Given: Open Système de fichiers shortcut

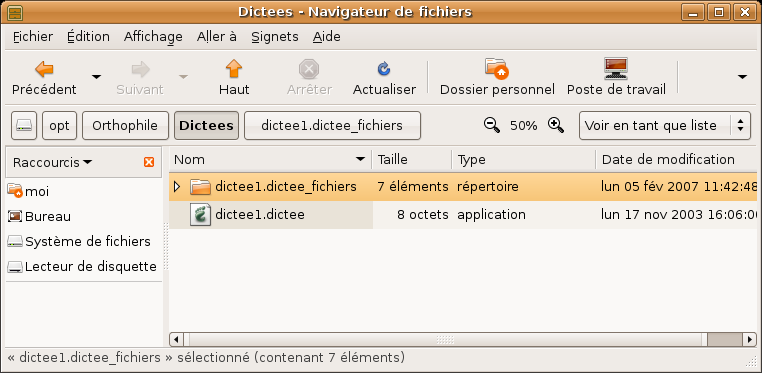Looking at the screenshot, I should pos(79,241).
